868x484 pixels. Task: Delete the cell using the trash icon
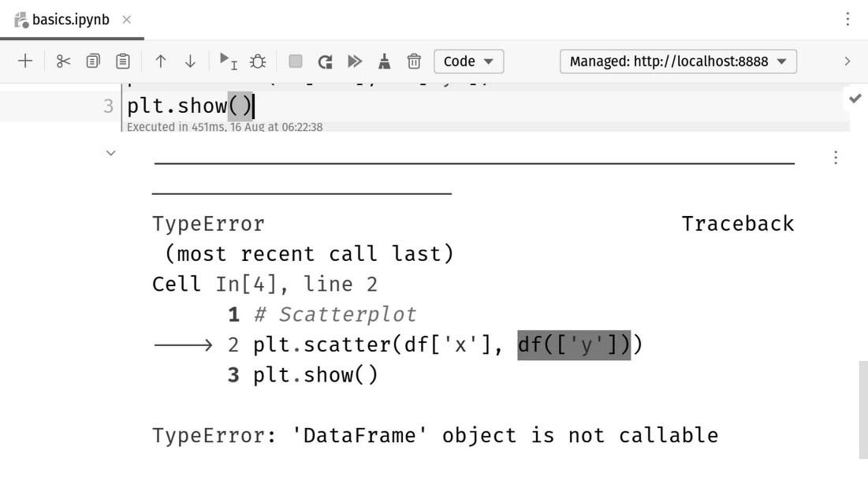pos(413,61)
